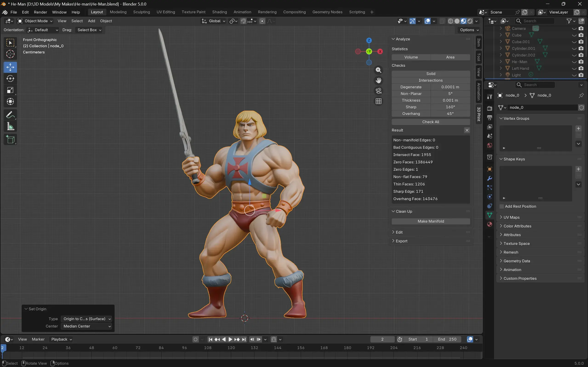This screenshot has width=588, height=367.
Task: Open the Set Origin Type dropdown
Action: (86, 319)
